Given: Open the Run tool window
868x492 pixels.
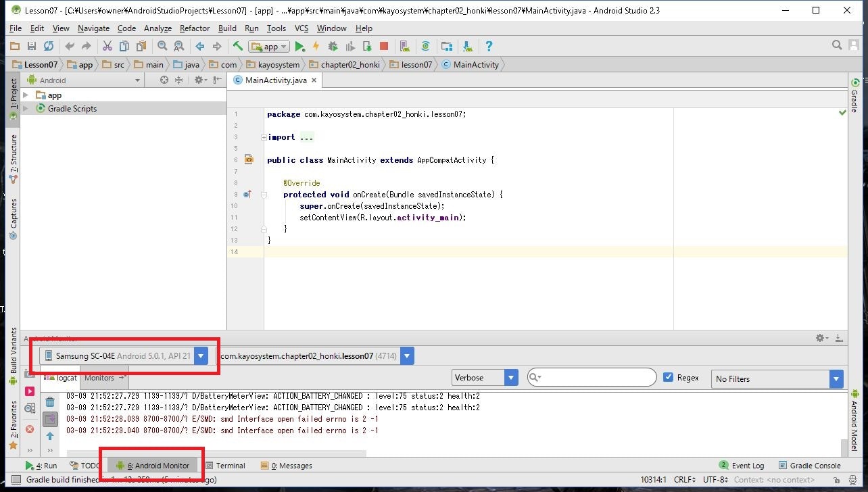Looking at the screenshot, I should [x=41, y=466].
